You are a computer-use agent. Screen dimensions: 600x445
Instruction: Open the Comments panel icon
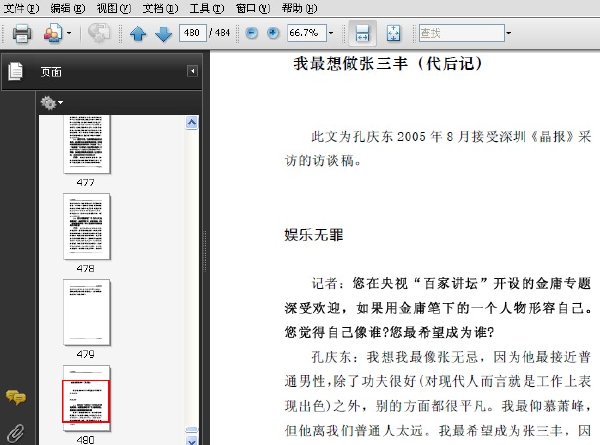coord(15,398)
